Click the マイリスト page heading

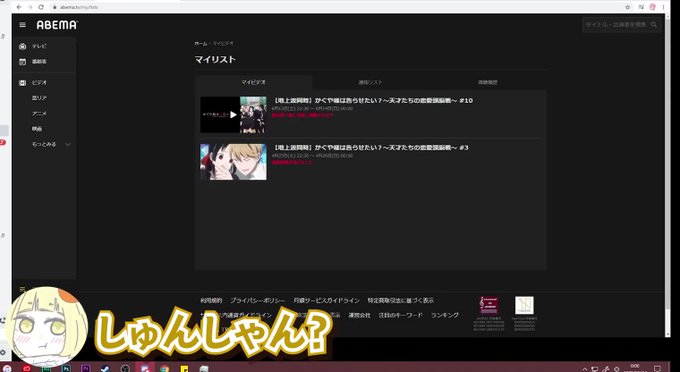215,60
